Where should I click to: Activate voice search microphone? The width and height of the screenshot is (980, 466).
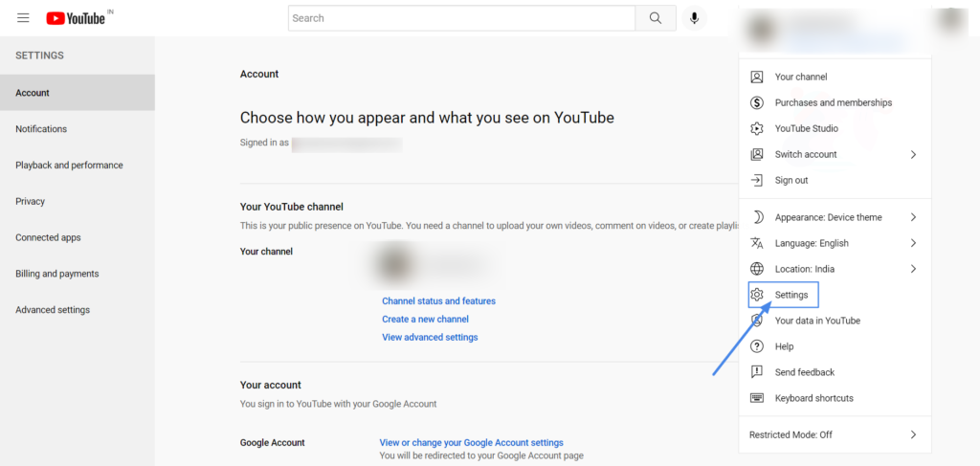[x=694, y=18]
